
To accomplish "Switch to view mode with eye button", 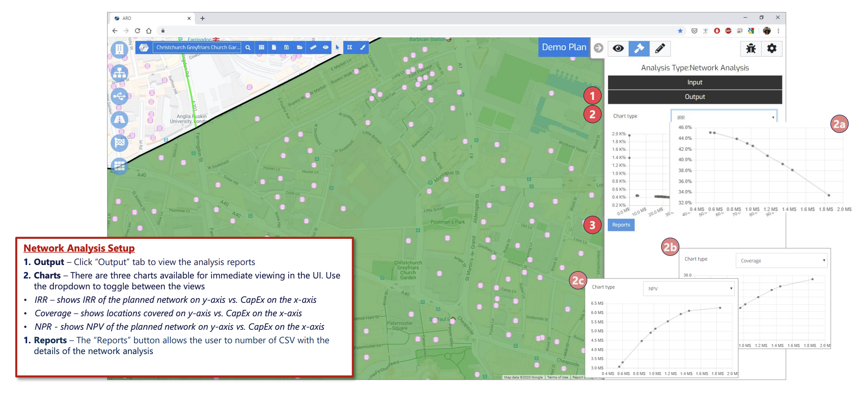I will click(618, 48).
